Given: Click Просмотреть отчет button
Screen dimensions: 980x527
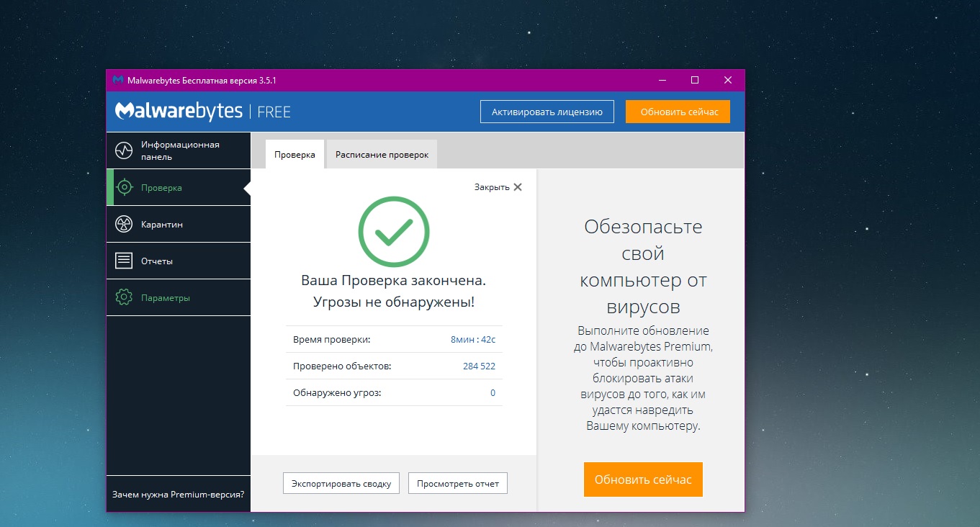Looking at the screenshot, I should 458,483.
